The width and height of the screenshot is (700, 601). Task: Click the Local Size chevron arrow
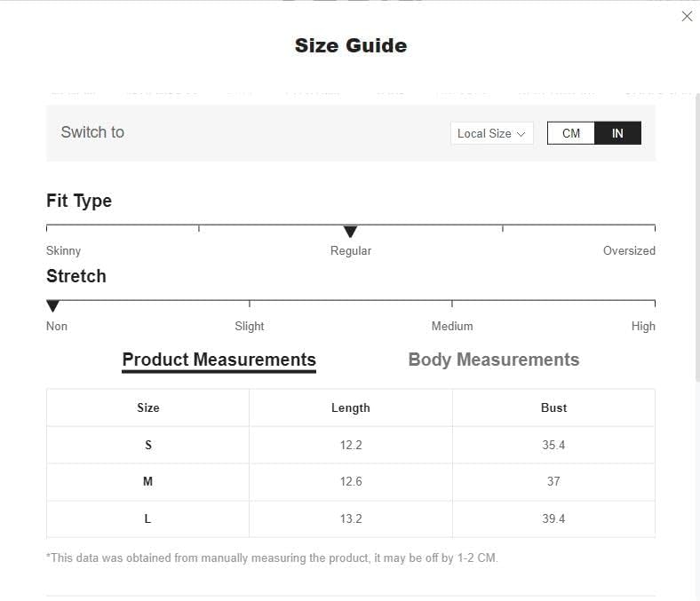[x=521, y=134]
